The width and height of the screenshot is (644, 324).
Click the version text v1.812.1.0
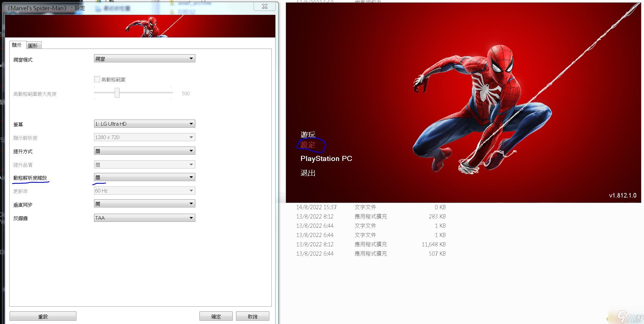623,195
